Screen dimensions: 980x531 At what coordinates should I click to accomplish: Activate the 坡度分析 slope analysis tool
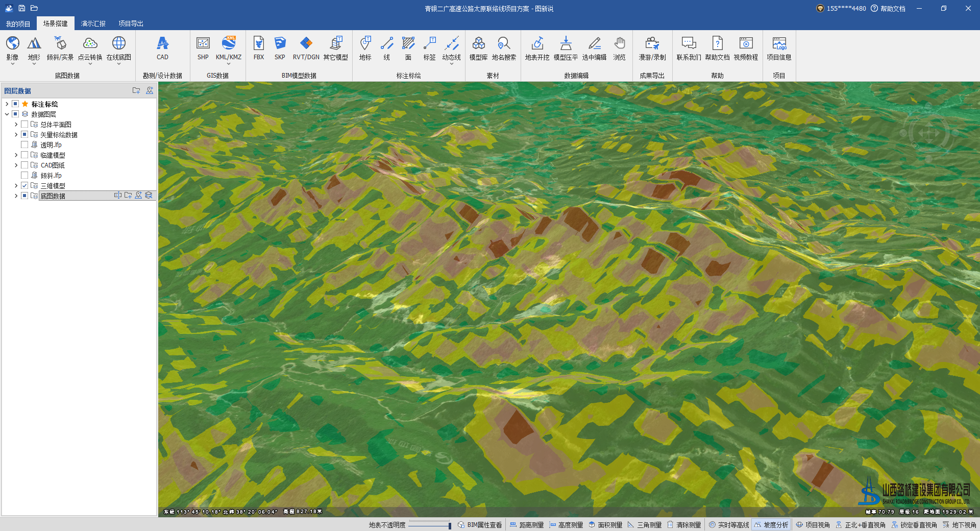[x=771, y=525]
